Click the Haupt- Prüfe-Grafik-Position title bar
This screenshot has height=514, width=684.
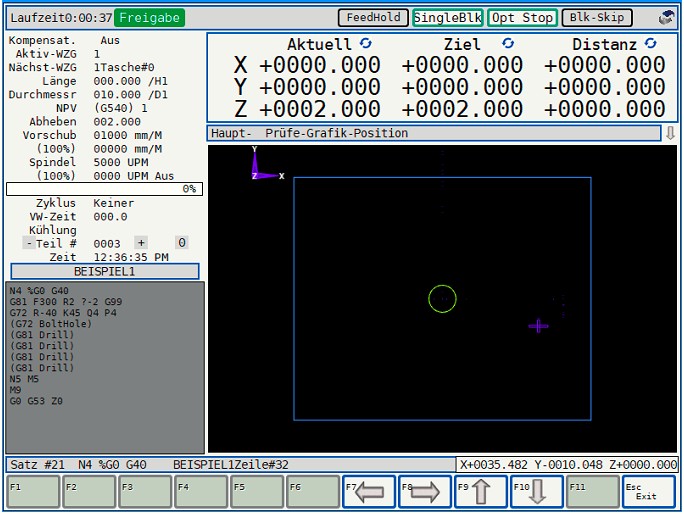434,133
